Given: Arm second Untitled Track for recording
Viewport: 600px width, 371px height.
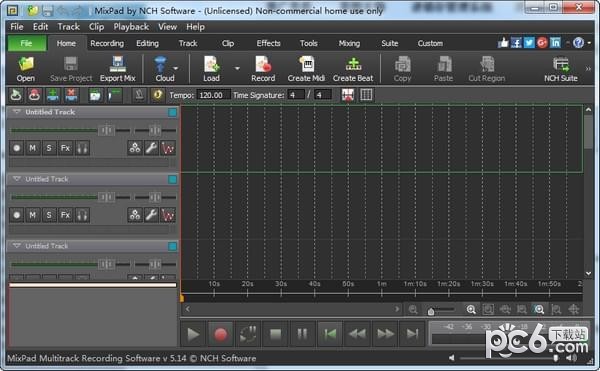Looking at the screenshot, I should pos(16,215).
